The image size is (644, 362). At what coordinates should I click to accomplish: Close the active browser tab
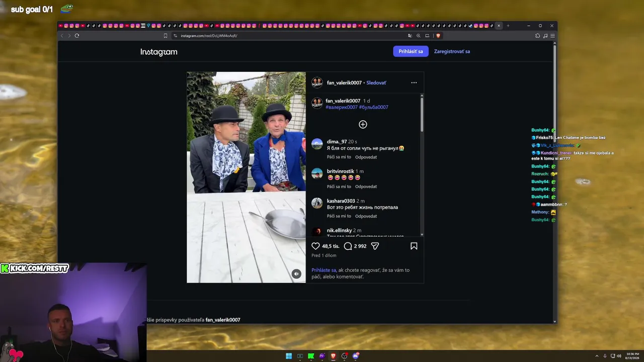pyautogui.click(x=499, y=26)
